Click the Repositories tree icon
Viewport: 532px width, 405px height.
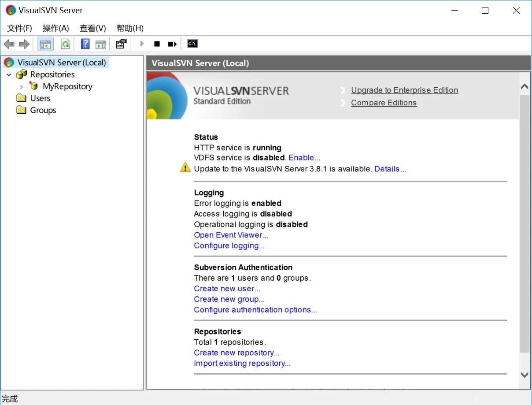pos(22,74)
